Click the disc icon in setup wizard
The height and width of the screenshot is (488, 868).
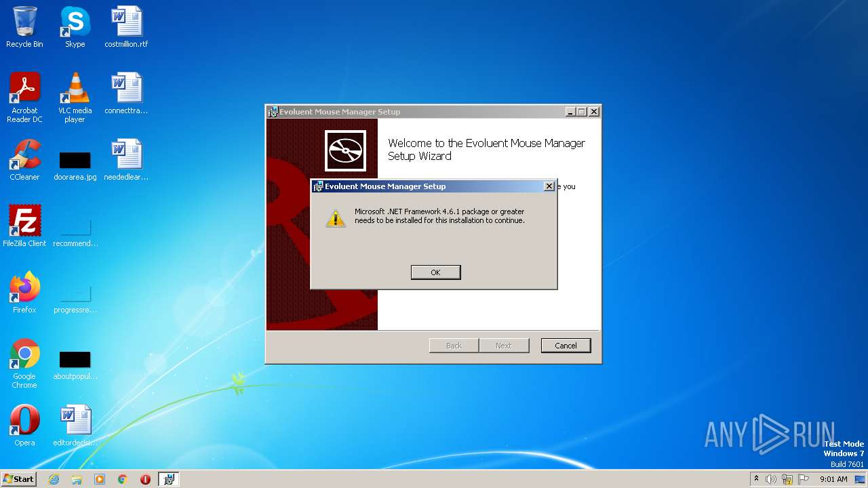[x=345, y=150]
